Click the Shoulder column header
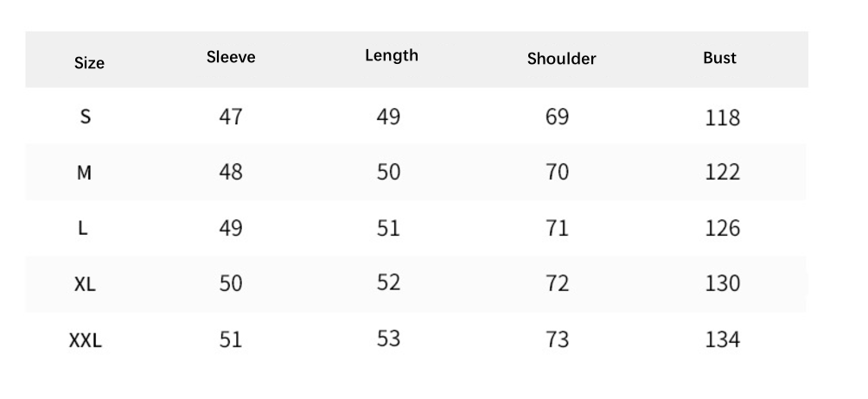This screenshot has width=868, height=399. 561,60
